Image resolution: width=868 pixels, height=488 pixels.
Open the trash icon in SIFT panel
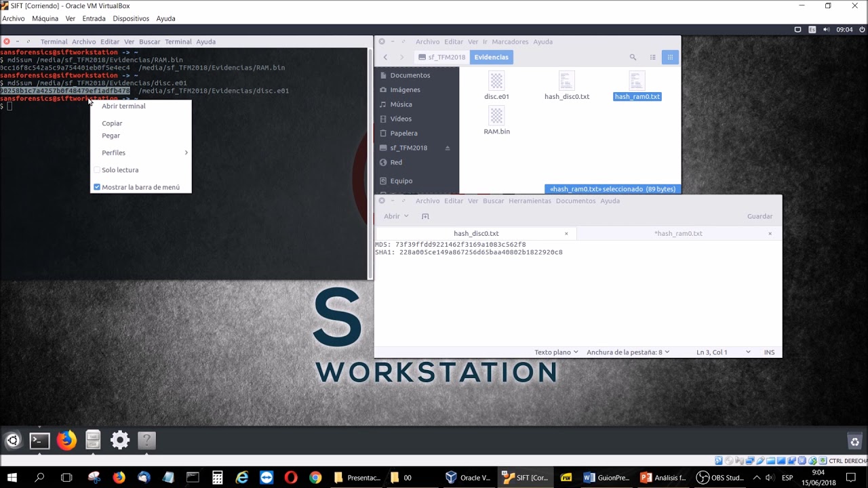tap(854, 441)
